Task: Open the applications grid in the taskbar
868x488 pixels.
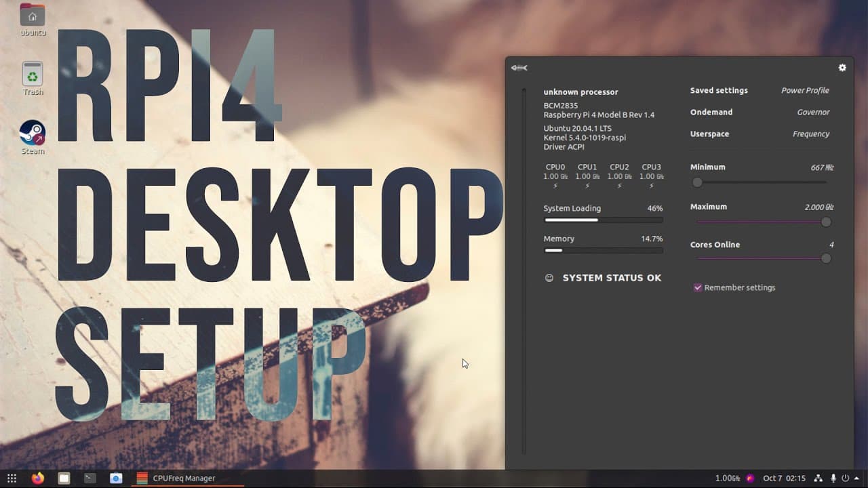Action: tap(12, 479)
